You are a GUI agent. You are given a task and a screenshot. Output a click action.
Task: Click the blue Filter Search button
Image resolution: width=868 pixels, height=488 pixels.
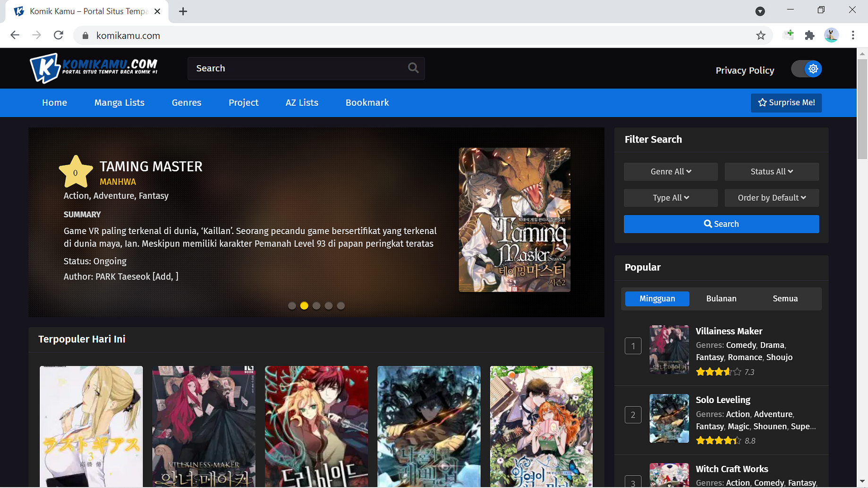(x=721, y=224)
